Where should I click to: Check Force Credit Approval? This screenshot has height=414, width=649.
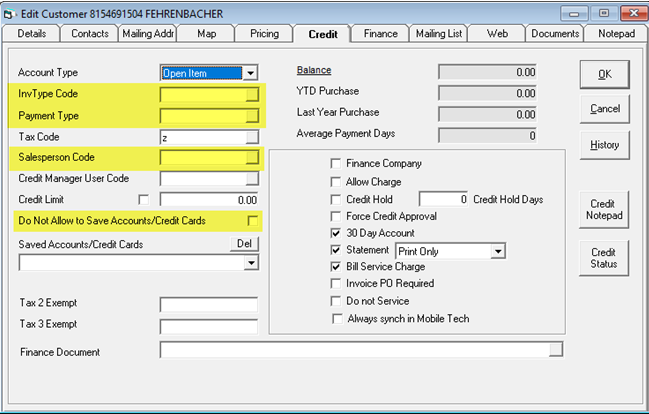point(336,216)
